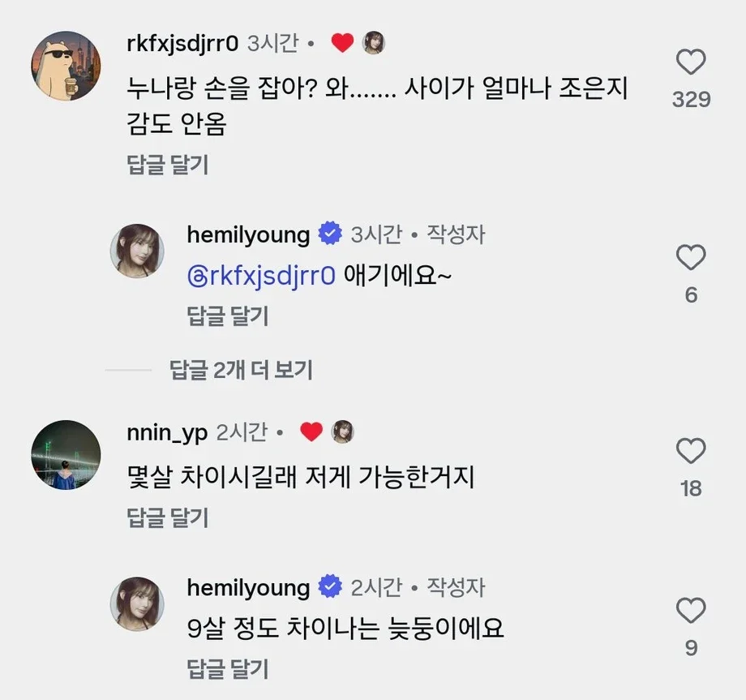
Task: Open hemilyoung's avatar on the 애기에요 reply
Action: tap(137, 251)
